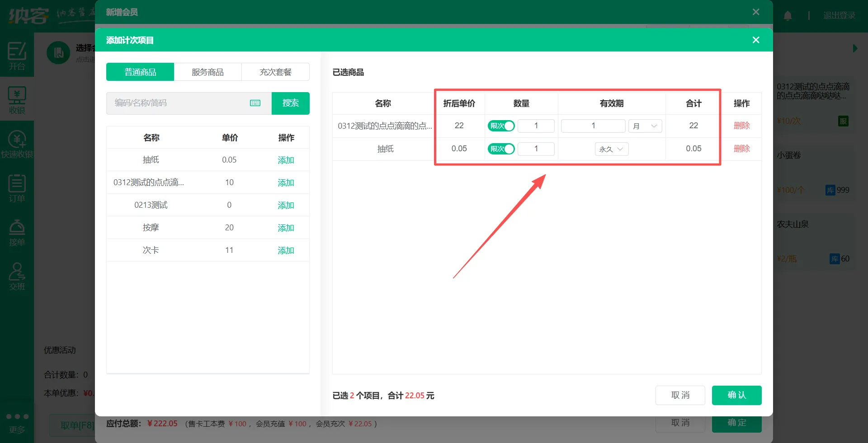Open the 交班 shift handover icon

click(17, 276)
